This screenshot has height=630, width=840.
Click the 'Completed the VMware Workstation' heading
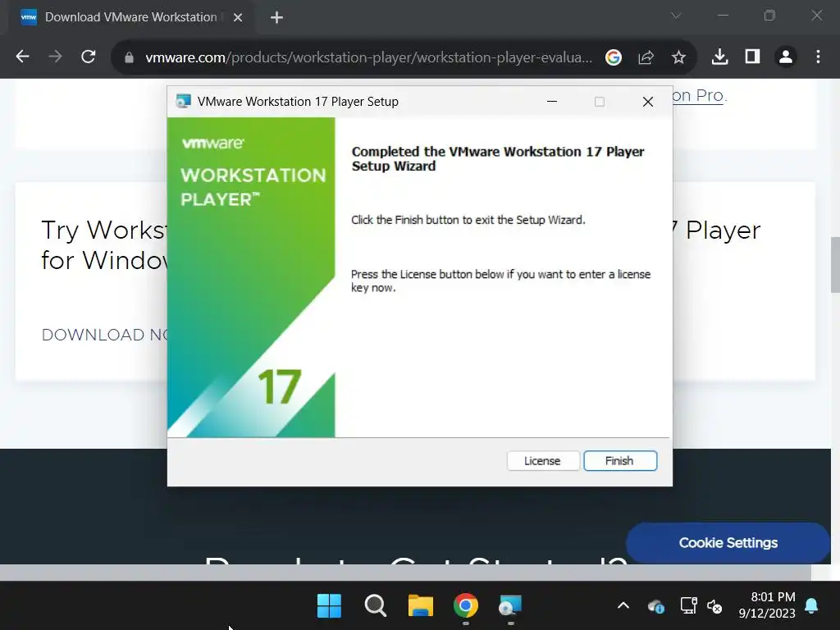click(498, 158)
